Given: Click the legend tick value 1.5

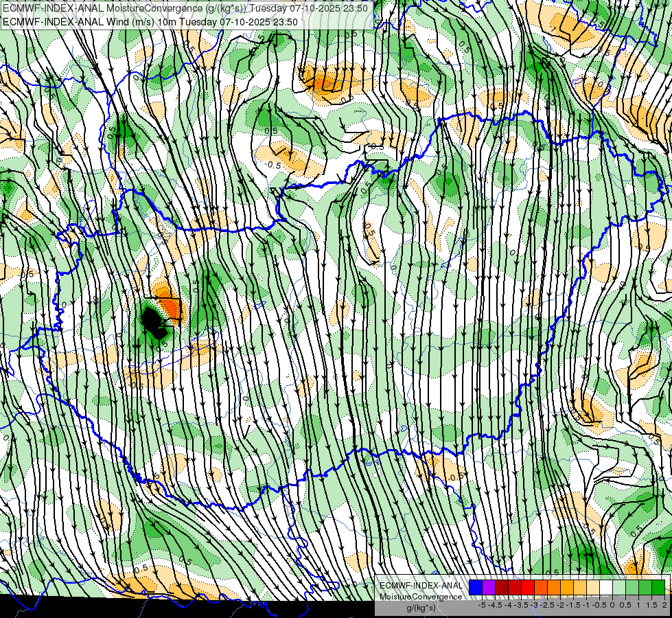Looking at the screenshot, I should point(651,605).
